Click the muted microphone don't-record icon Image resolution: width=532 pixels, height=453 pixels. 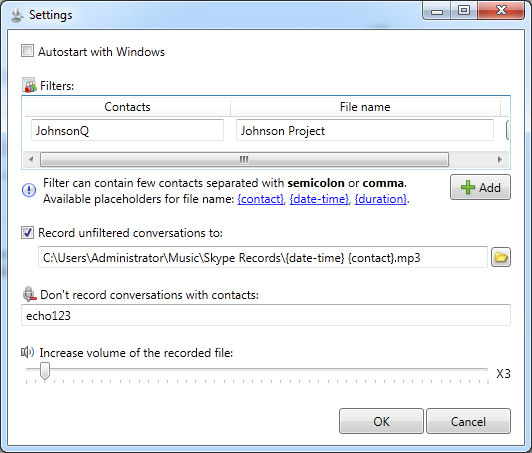click(30, 294)
